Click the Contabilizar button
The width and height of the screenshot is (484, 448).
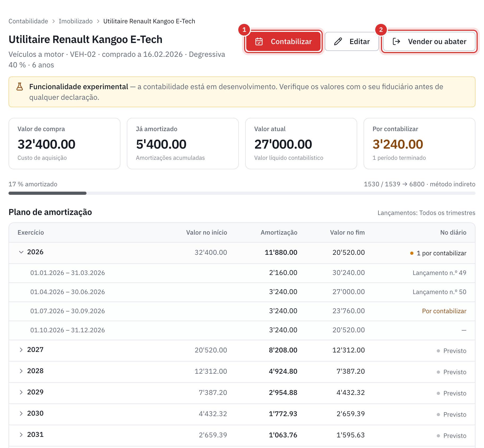tap(283, 41)
